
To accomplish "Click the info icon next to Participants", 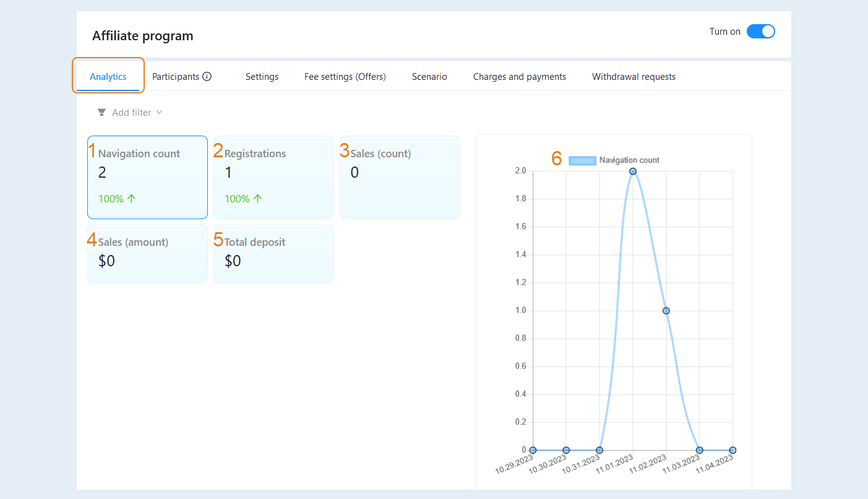I will (207, 77).
